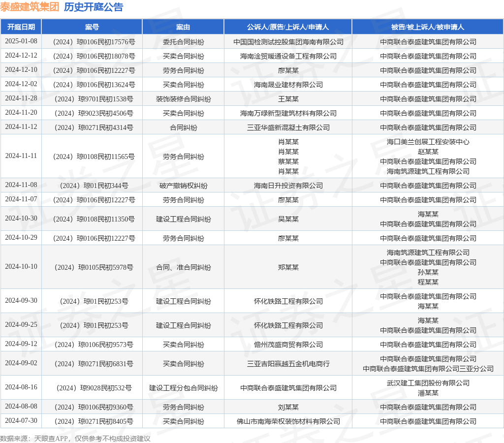This screenshot has height=443, width=504.
Task: Click defendant 程某某
Action: click(428, 282)
